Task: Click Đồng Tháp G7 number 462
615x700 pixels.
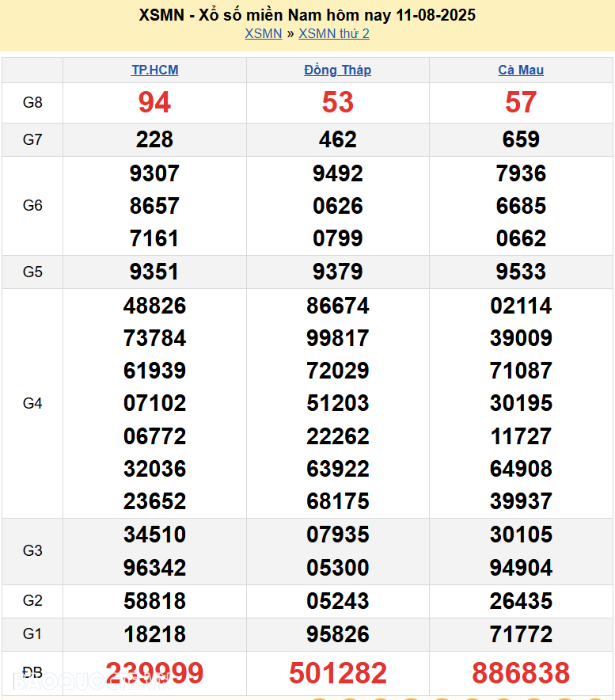Action: point(338,140)
